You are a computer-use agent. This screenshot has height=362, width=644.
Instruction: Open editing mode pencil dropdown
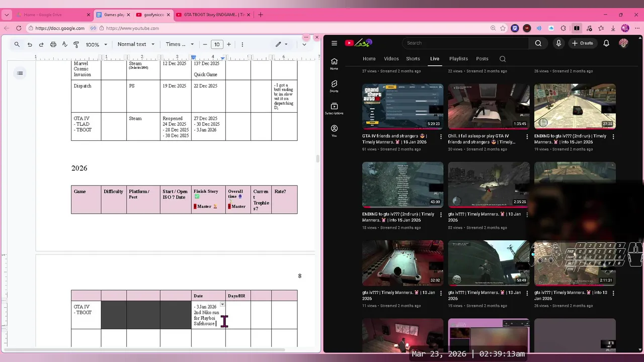(281, 44)
